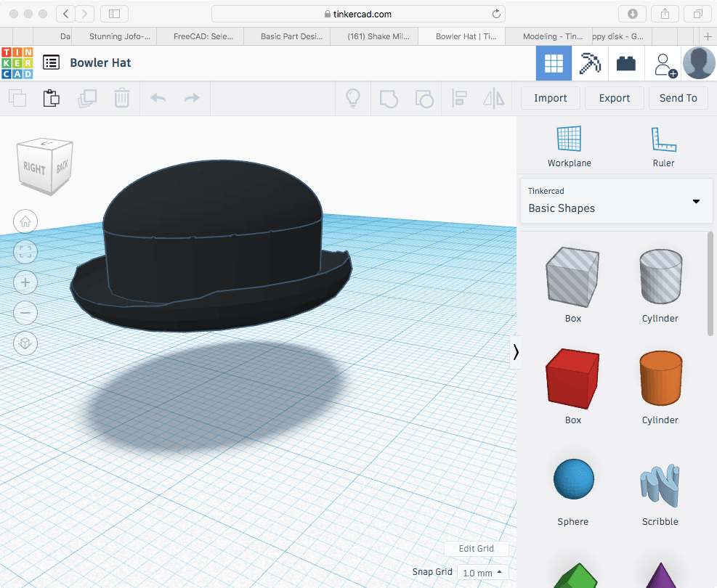The height and width of the screenshot is (588, 717).
Task: Toggle Show all lightbulb icon
Action: (353, 98)
